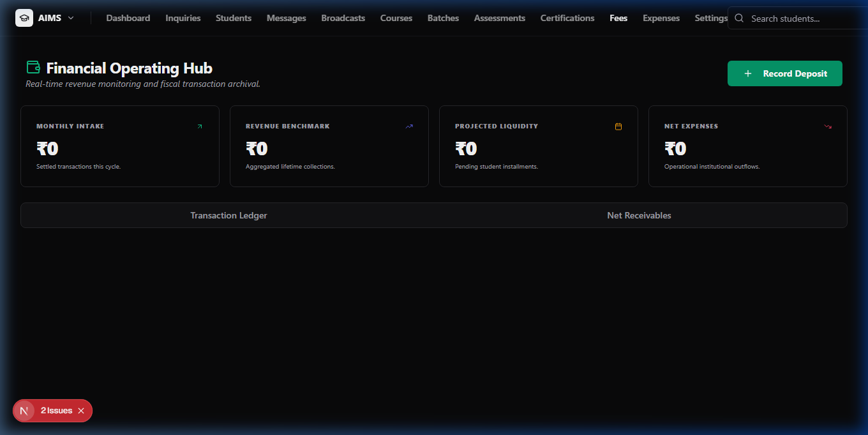The width and height of the screenshot is (868, 435).
Task: Open the Broadcasts navigation link
Action: pyautogui.click(x=343, y=18)
